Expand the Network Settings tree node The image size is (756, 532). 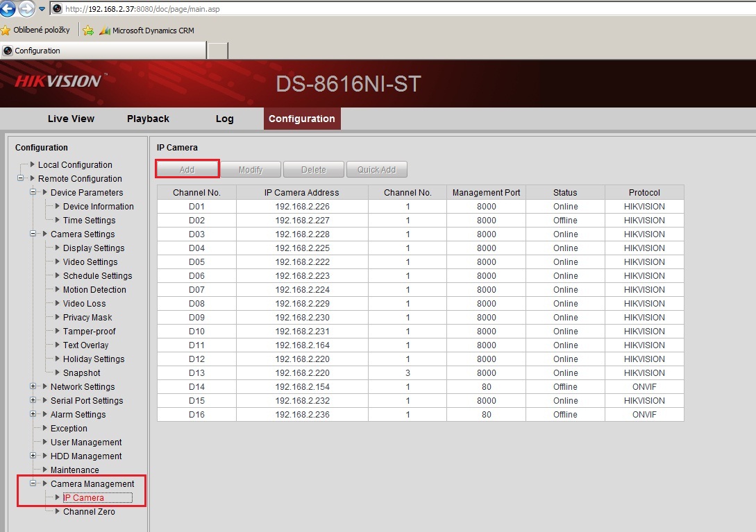tap(33, 387)
